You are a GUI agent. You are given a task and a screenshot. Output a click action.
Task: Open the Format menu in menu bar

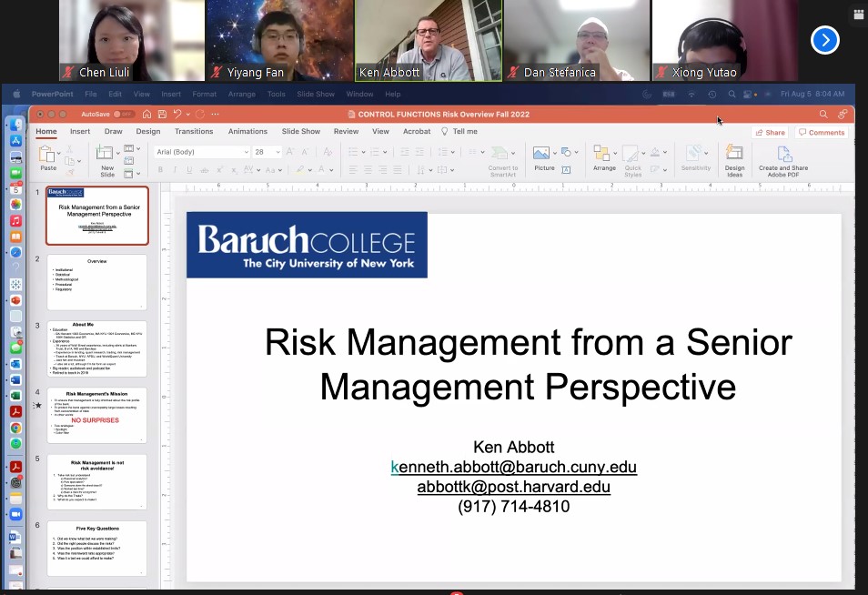pos(205,94)
